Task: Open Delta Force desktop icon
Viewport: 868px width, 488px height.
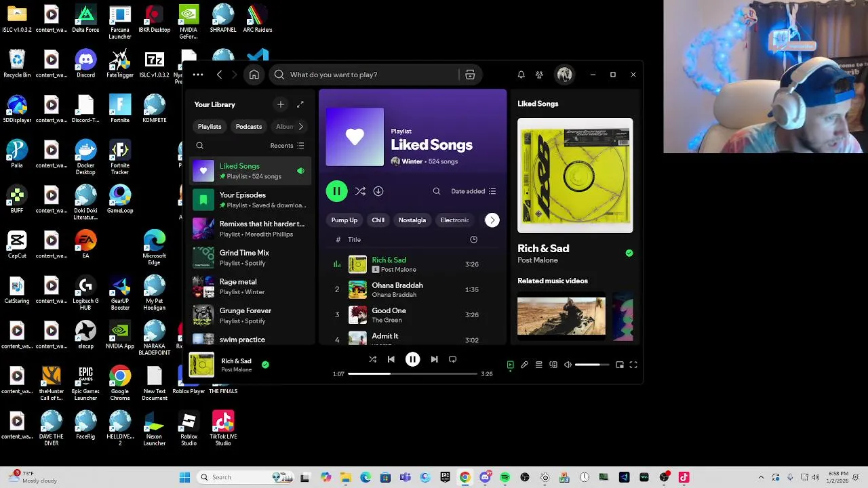Action: pos(85,19)
